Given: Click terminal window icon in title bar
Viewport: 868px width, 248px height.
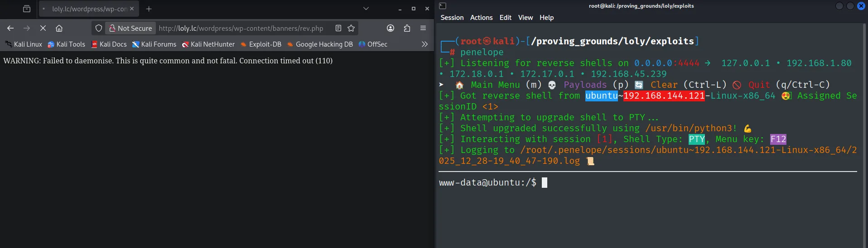Looking at the screenshot, I should point(443,6).
